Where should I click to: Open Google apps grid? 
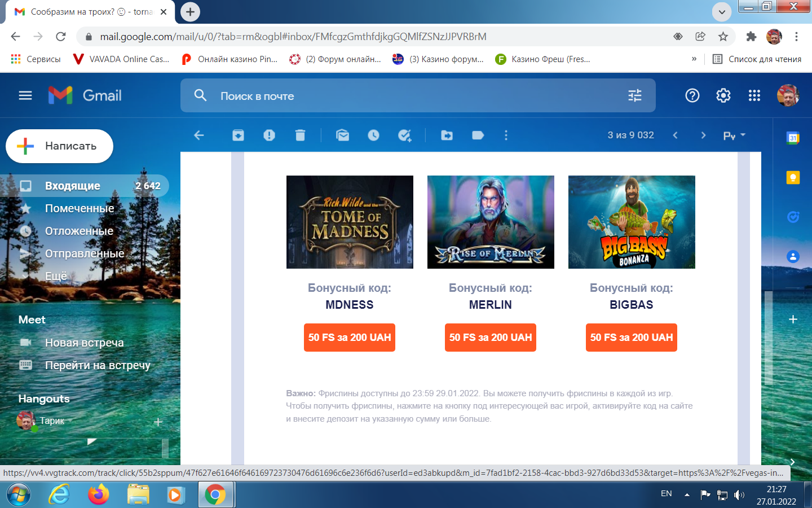(x=754, y=95)
